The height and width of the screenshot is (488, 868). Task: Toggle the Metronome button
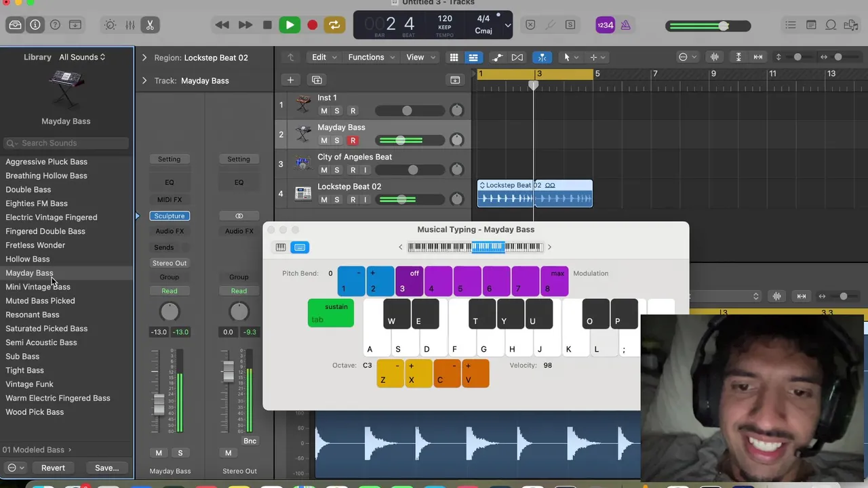coord(625,25)
